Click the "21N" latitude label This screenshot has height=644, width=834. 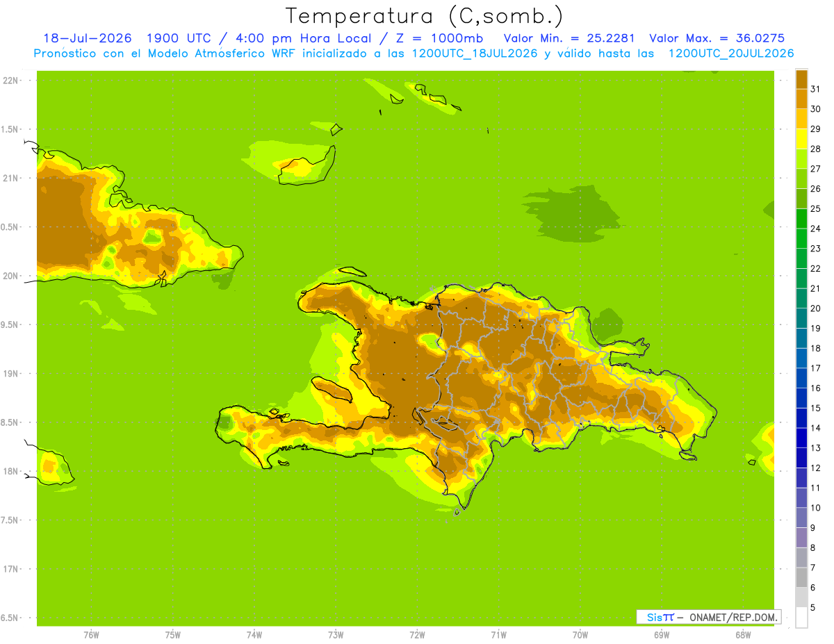tap(10, 178)
